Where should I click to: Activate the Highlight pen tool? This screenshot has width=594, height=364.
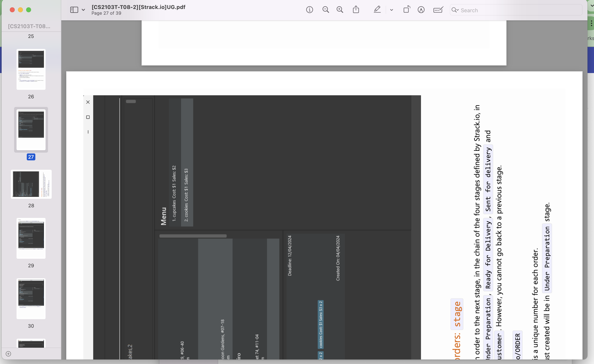click(377, 10)
